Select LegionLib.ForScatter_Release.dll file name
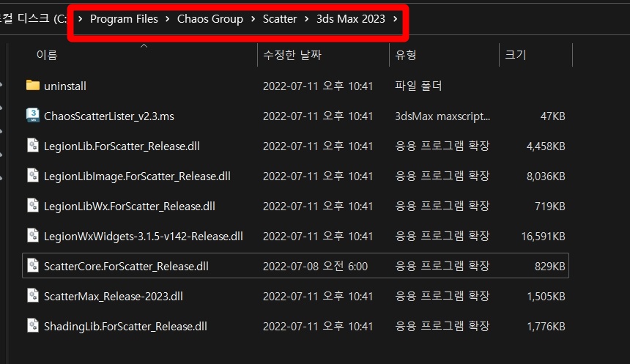Screen dimensions: 630x364 coord(122,146)
